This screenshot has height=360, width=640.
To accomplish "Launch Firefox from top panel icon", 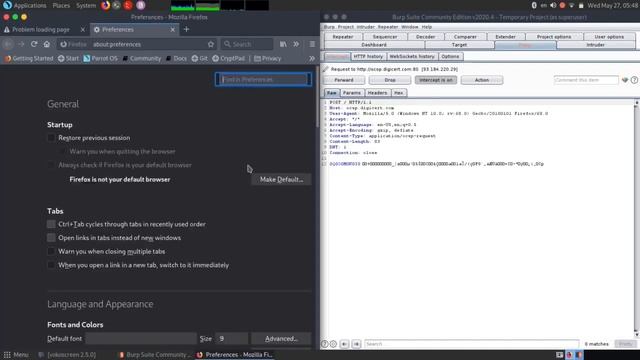I will point(105,5).
